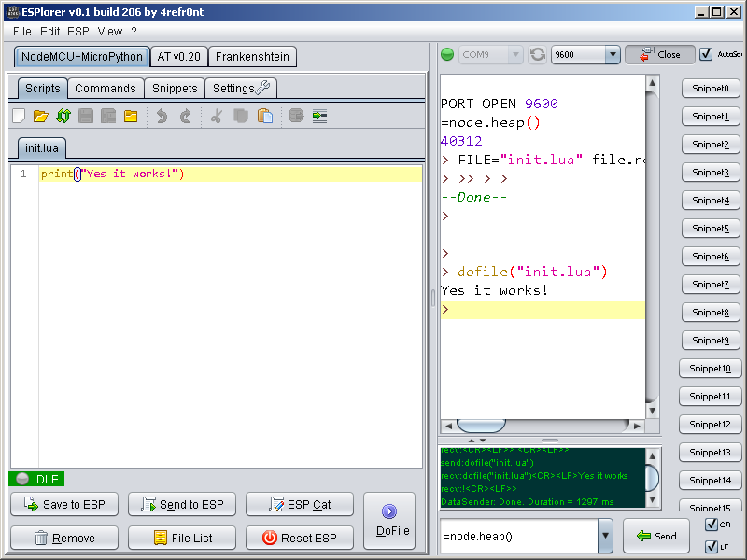Click the terminal horizontal scrollbar thumb
The width and height of the screenshot is (747, 560).
point(481,426)
